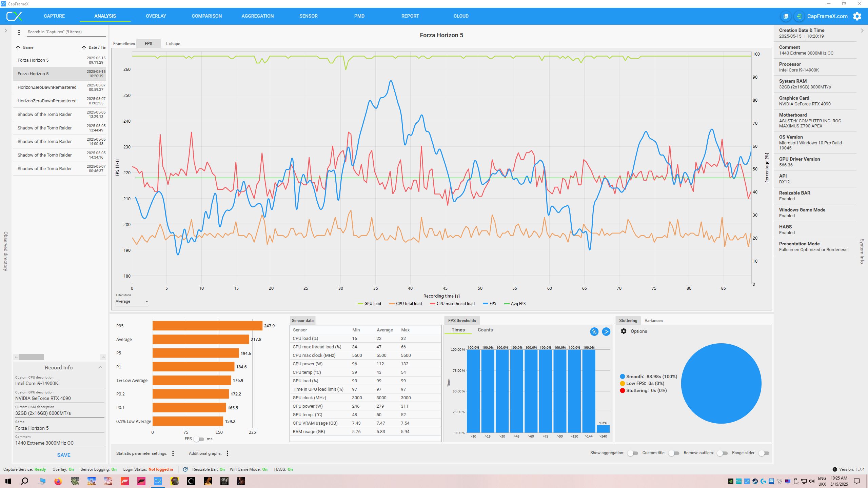This screenshot has width=868, height=488.
Task: Click the refresh icon in the status bar
Action: click(185, 469)
